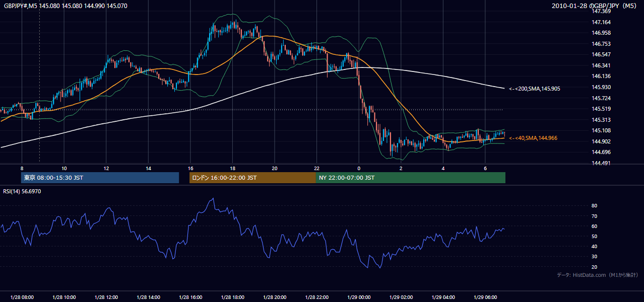Click the RSI scale value 50
The height and width of the screenshot is (302, 644).
pyautogui.click(x=594, y=237)
